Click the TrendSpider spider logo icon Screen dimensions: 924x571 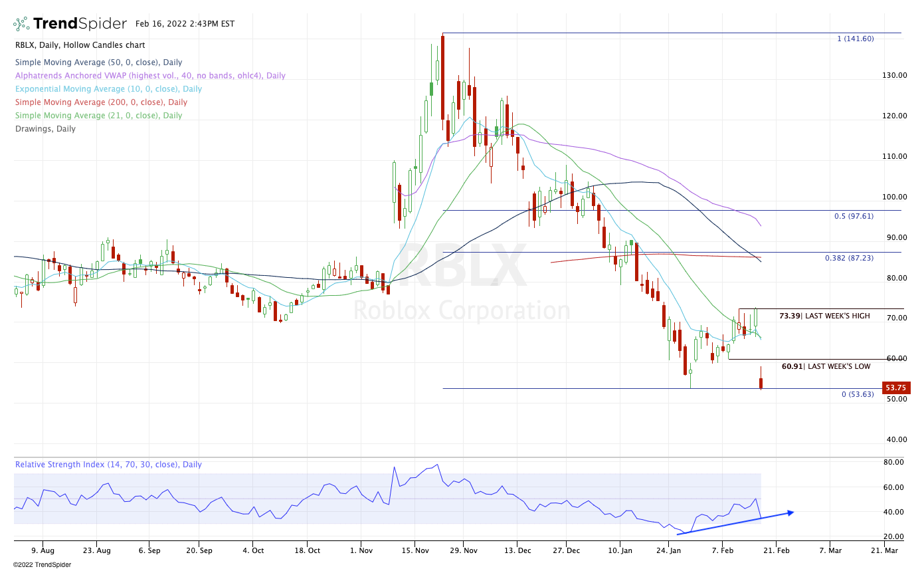tap(21, 24)
